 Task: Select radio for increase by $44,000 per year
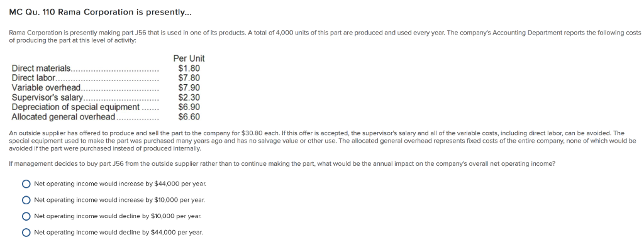pos(26,184)
